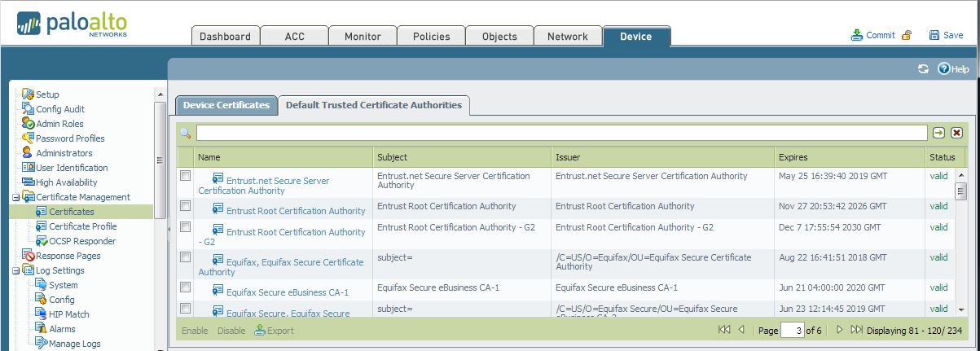The height and width of the screenshot is (351, 980).
Task: Click the User Identification icon
Action: click(x=29, y=168)
